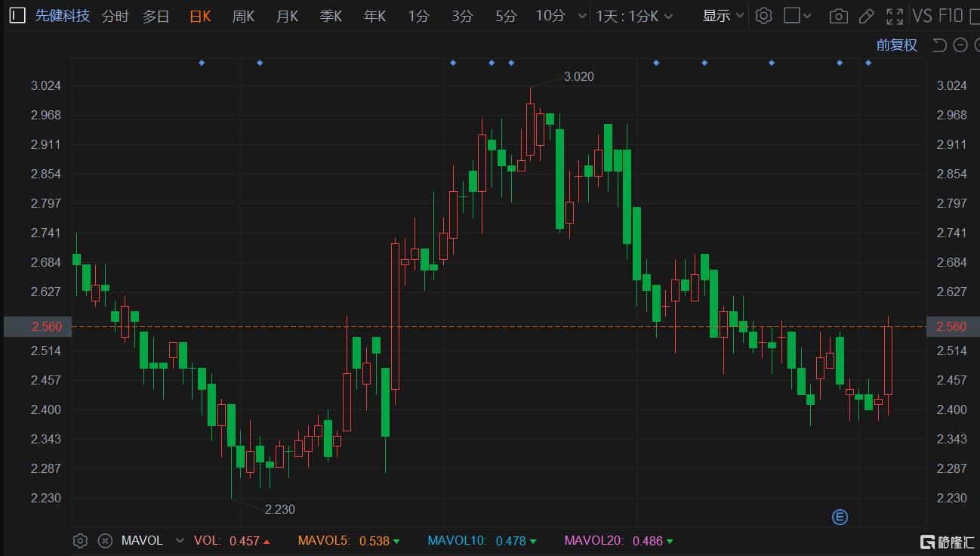The width and height of the screenshot is (980, 556).
Task: Switch to the 多日 multi-day tab
Action: click(x=156, y=16)
